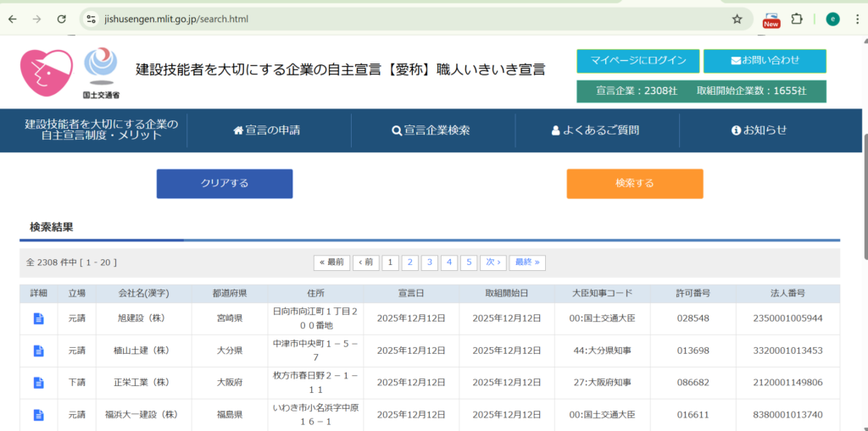The image size is (868, 431).
Task: Open the 宣言企業検索 menu item
Action: 431,130
